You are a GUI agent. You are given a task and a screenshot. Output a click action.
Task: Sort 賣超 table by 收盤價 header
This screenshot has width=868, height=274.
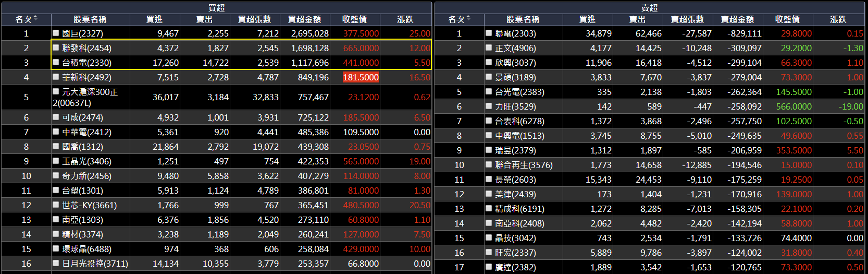click(x=788, y=19)
